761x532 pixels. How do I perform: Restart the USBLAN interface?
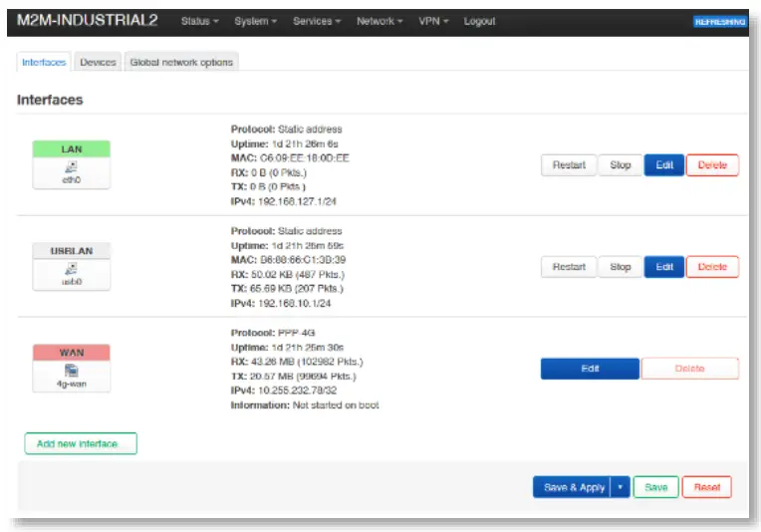click(x=569, y=267)
